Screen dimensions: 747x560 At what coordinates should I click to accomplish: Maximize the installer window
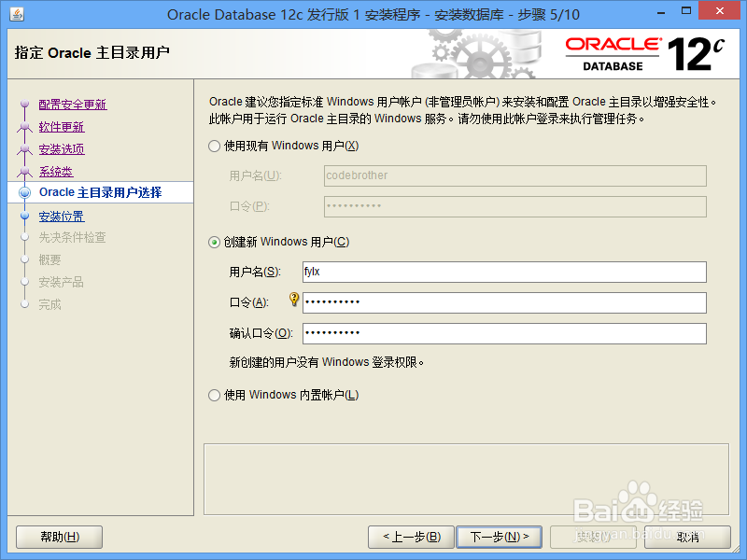pyautogui.click(x=686, y=11)
